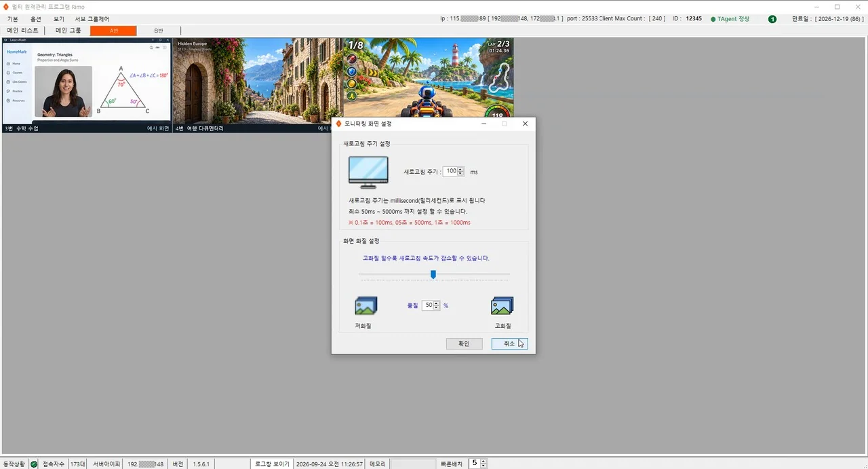Click the version number 1.5.6.1
Viewport: 868px width, 469px height.
[201, 464]
